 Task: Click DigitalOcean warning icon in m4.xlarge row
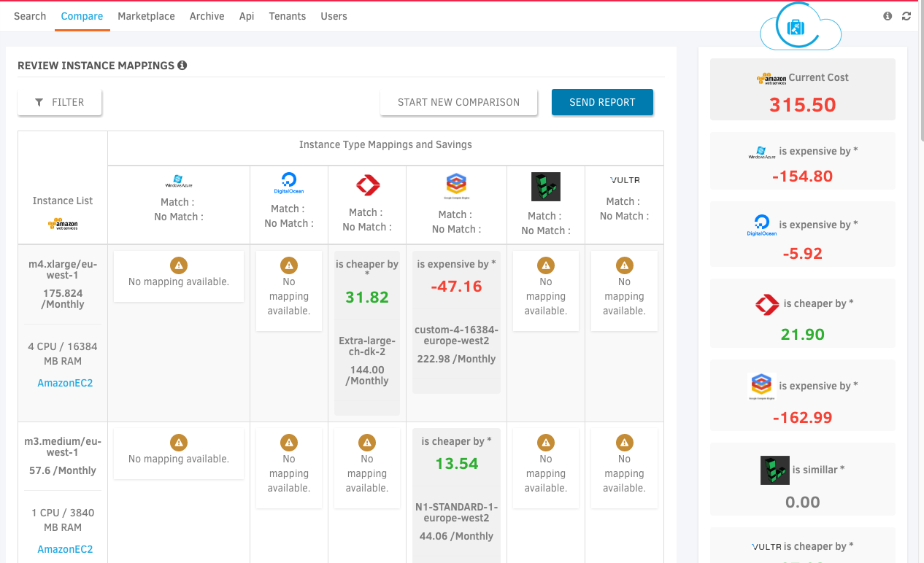289,265
